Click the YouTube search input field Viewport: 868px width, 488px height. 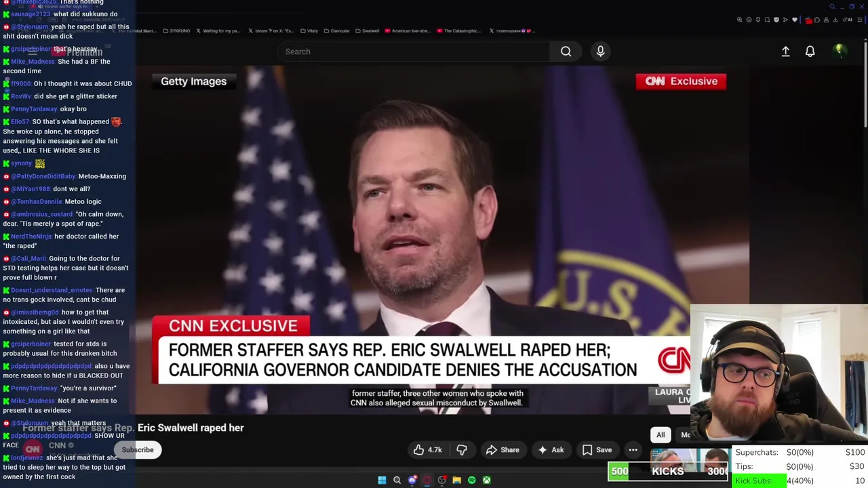414,52
